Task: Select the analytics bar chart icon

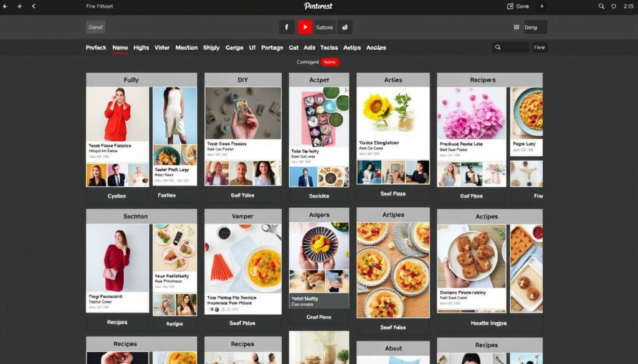Action: click(345, 27)
